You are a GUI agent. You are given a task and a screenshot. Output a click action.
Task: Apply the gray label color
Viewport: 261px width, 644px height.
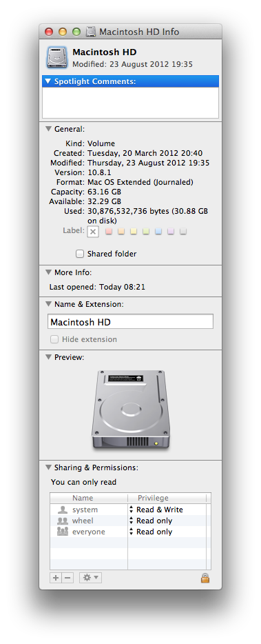point(183,231)
